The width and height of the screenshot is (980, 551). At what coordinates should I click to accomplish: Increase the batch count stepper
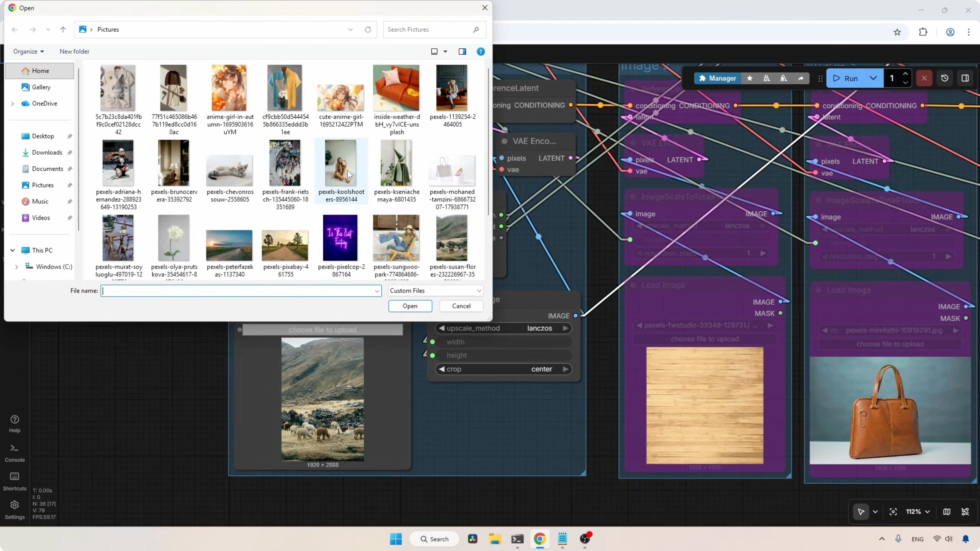point(905,74)
